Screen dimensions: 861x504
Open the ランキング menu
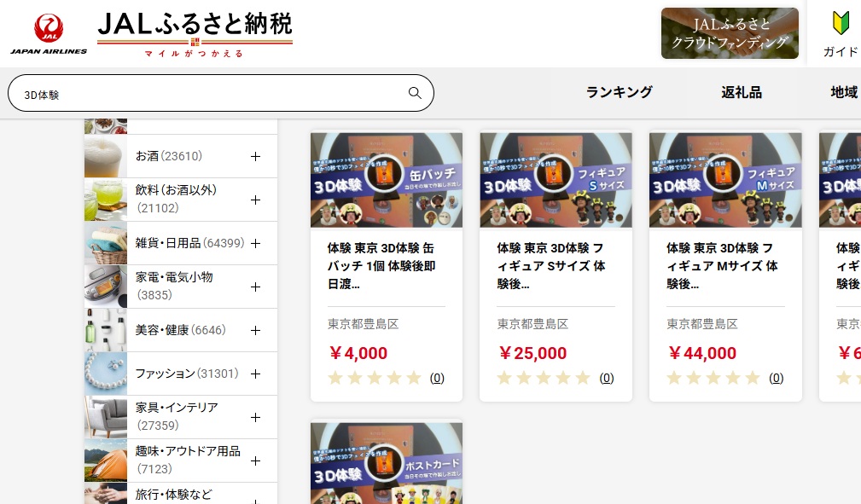pyautogui.click(x=619, y=92)
